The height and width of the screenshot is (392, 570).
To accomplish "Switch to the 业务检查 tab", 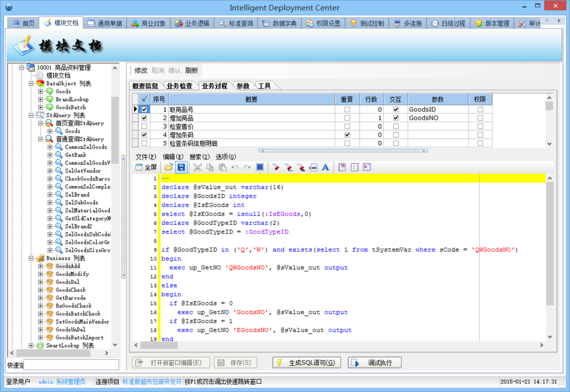I will coord(179,86).
